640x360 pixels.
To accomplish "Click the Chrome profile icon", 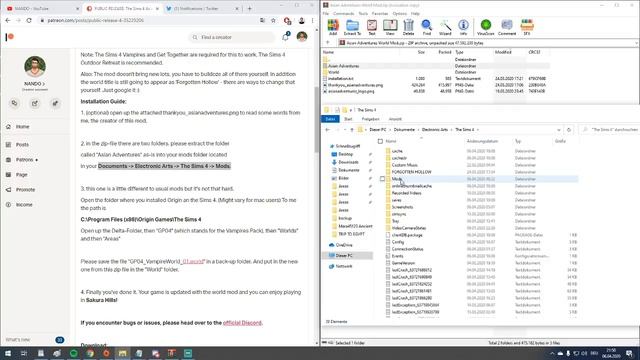I will coord(302,20).
